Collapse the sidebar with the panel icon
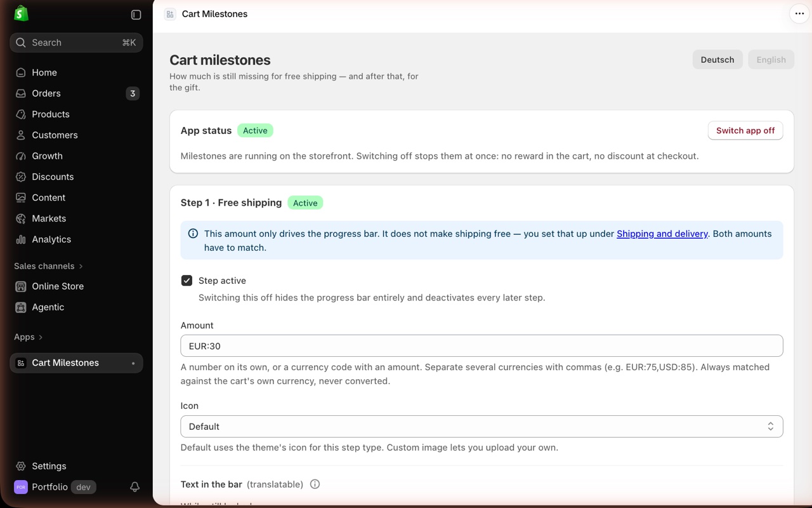The image size is (812, 508). tap(136, 15)
